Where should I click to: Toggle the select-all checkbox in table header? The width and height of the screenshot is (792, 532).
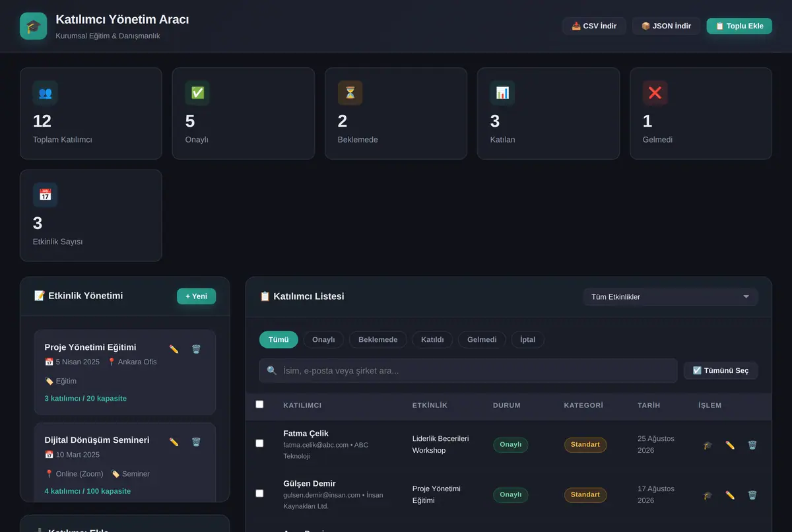pyautogui.click(x=259, y=405)
